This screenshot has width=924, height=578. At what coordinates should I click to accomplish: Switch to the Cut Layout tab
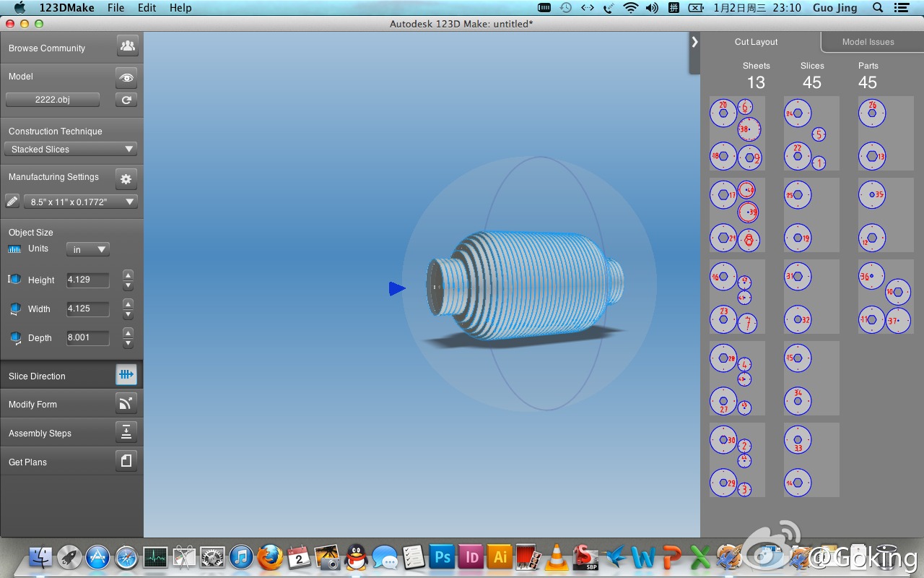tap(756, 42)
